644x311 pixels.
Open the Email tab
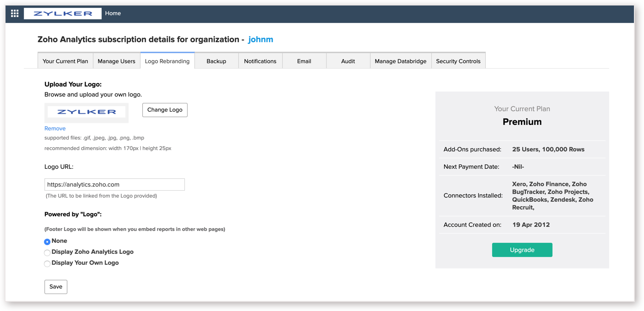coord(304,61)
